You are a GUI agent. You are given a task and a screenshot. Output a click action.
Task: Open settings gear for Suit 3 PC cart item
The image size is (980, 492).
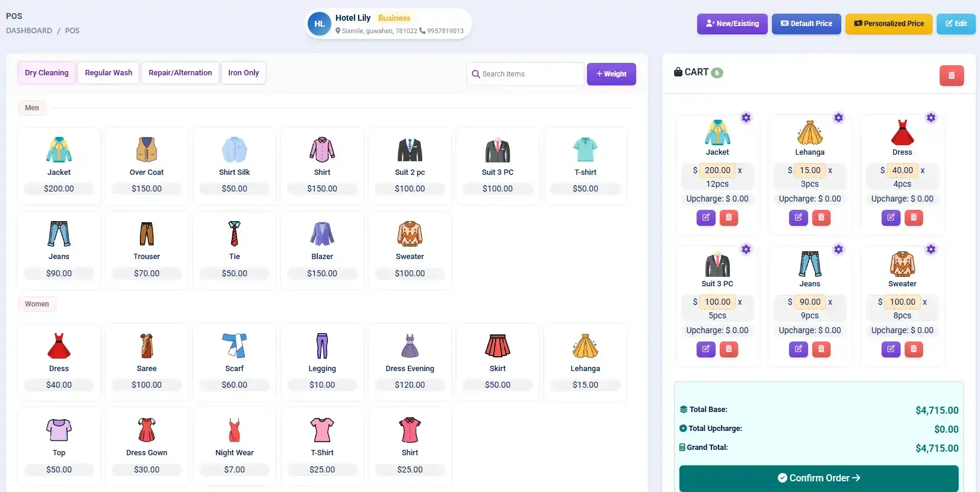pos(746,250)
